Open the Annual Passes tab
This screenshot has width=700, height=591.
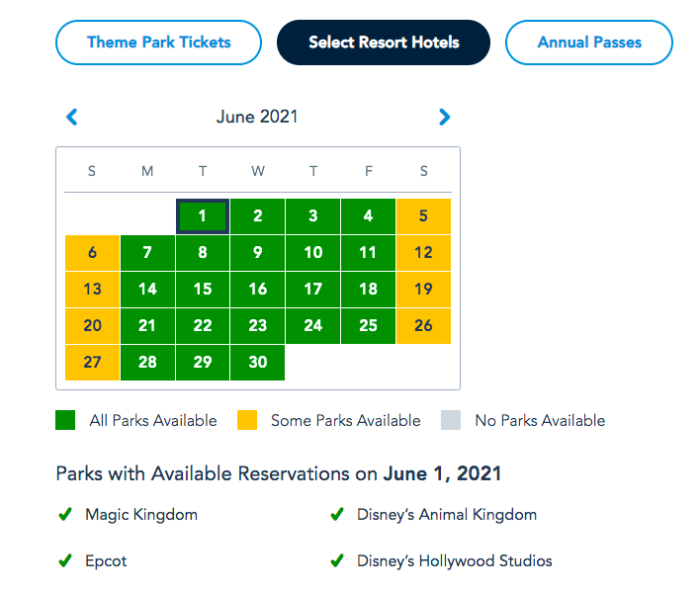(x=589, y=42)
